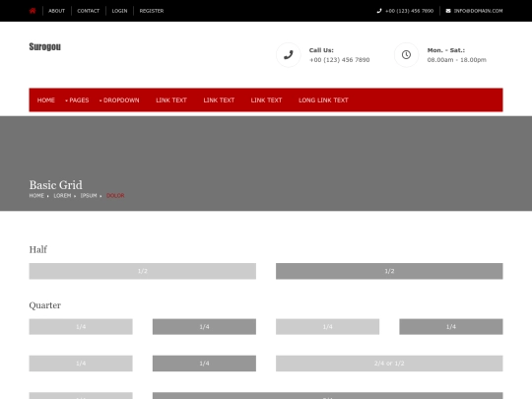Click the info@domain.com email address
Image resolution: width=532 pixels, height=399 pixels.
pos(479,11)
